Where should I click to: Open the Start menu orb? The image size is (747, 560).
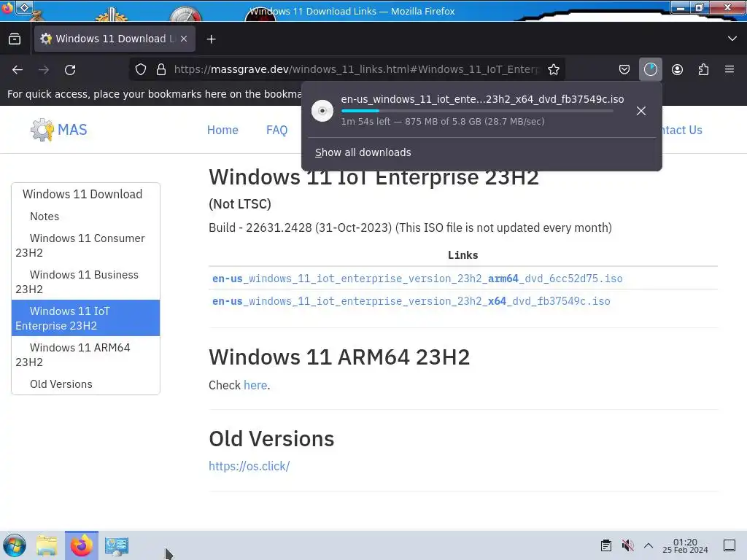click(15, 545)
